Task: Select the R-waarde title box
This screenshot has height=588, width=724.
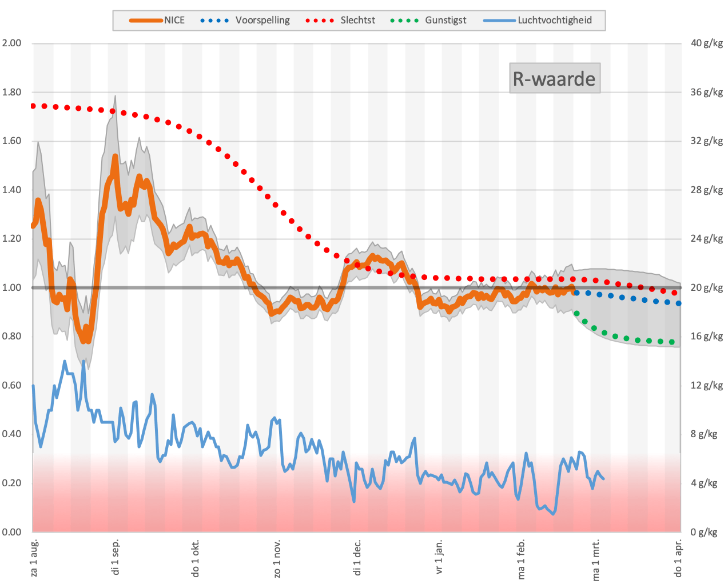Action: [555, 78]
